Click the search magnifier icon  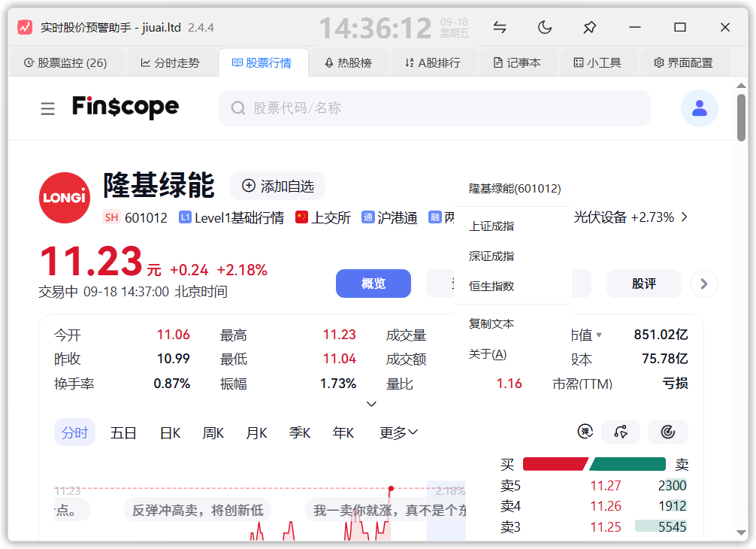(x=238, y=108)
